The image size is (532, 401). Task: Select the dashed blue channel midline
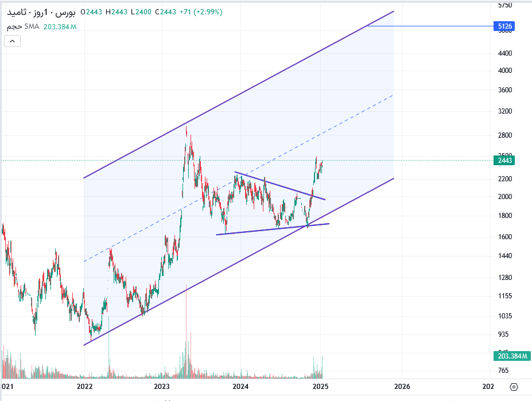click(x=239, y=178)
